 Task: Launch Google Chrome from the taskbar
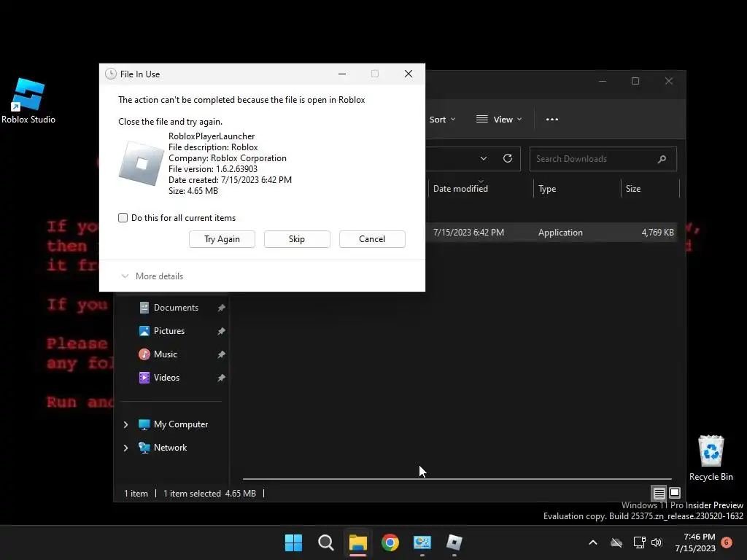click(390, 542)
